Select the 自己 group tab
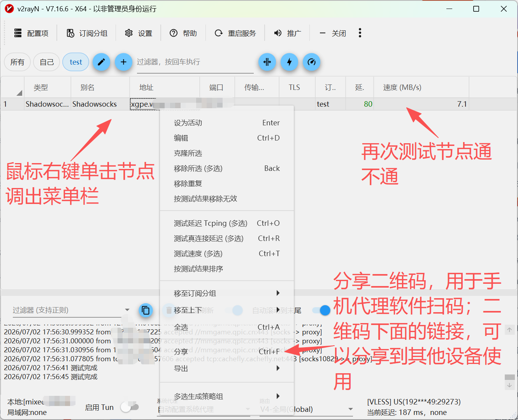This screenshot has height=420, width=518. point(47,62)
